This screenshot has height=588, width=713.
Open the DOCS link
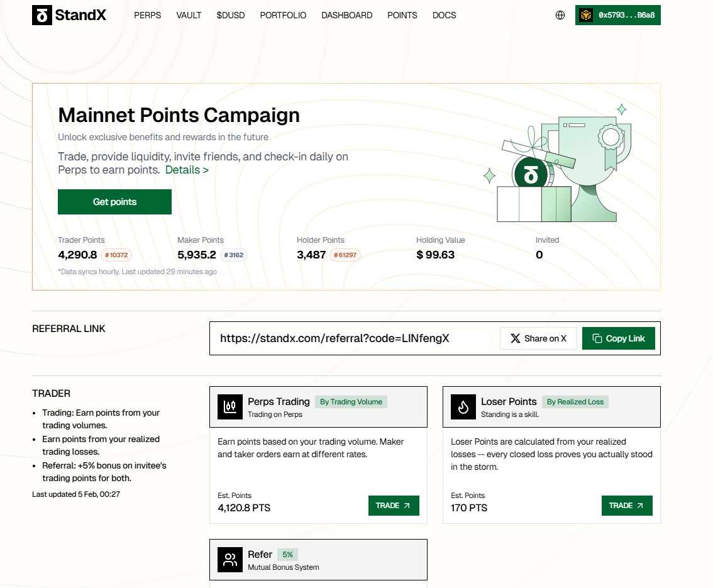tap(445, 15)
